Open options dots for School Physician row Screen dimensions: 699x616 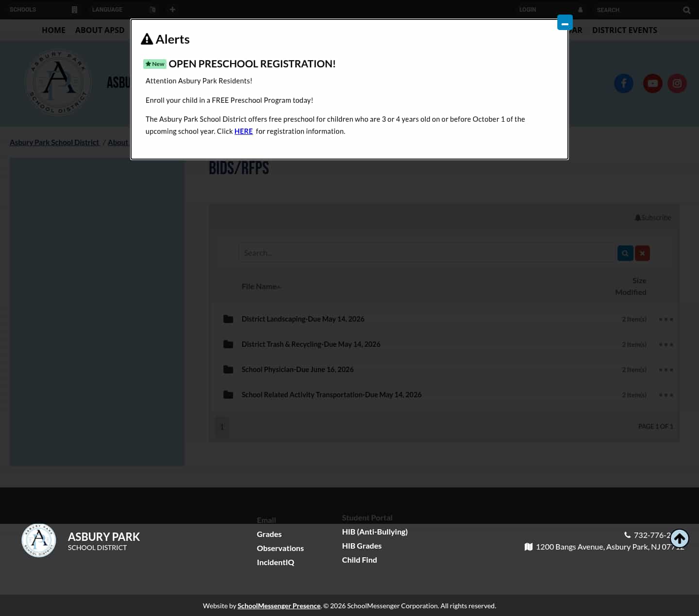click(666, 370)
